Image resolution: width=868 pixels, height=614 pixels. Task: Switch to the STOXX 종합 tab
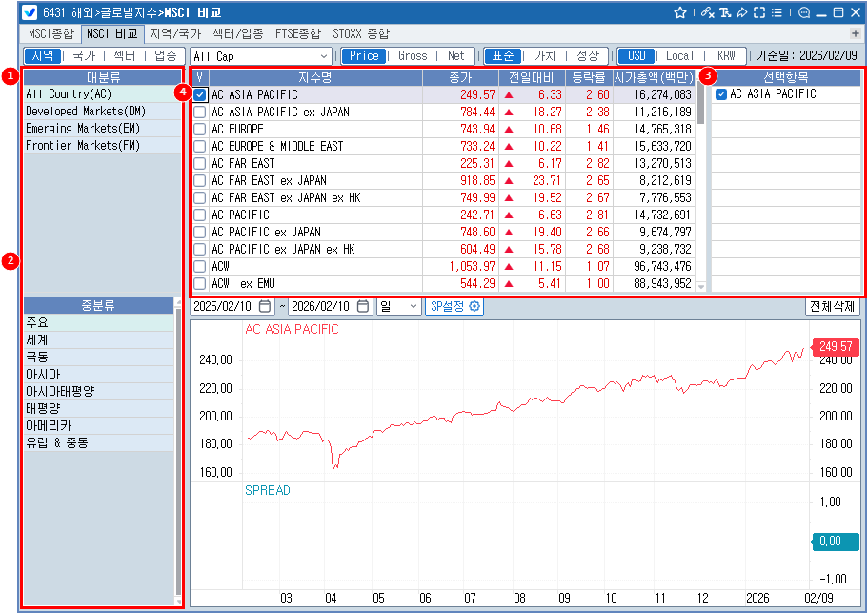[361, 33]
